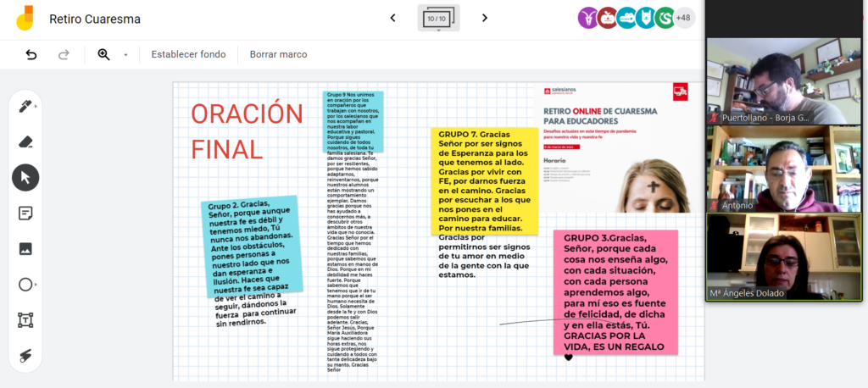Click muted mic icon on Antonio tile
This screenshot has height=388, width=868.
click(x=715, y=205)
